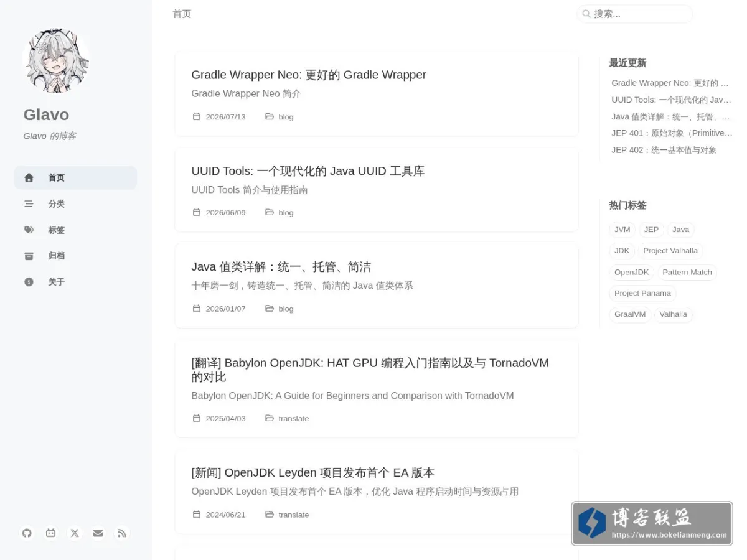Click folder icon on OpenJDK Leyden post
The image size is (747, 560).
[x=270, y=515]
